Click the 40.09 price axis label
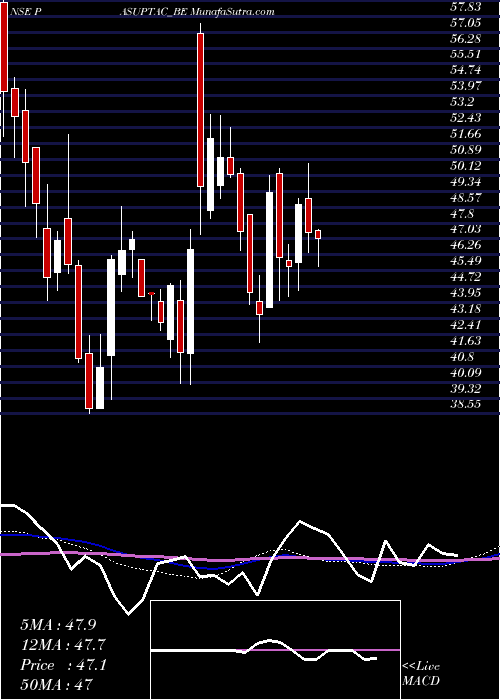The height and width of the screenshot is (700, 500). tap(467, 373)
